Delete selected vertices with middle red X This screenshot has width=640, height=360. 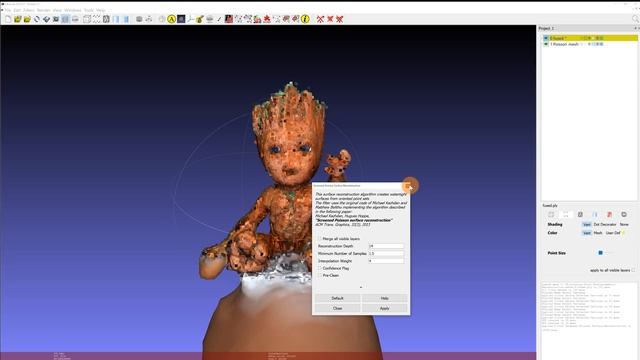tap(330, 19)
